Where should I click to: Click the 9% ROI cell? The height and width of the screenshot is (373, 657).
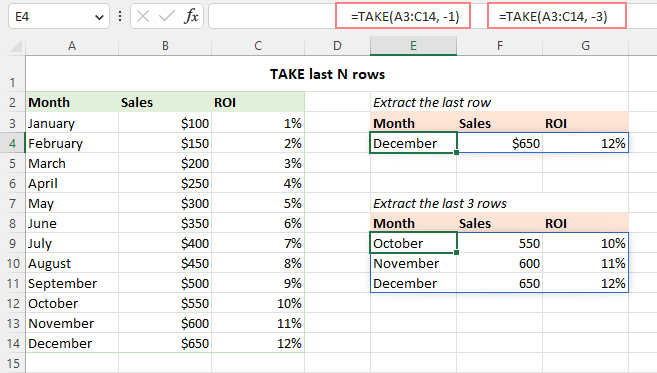(x=258, y=283)
